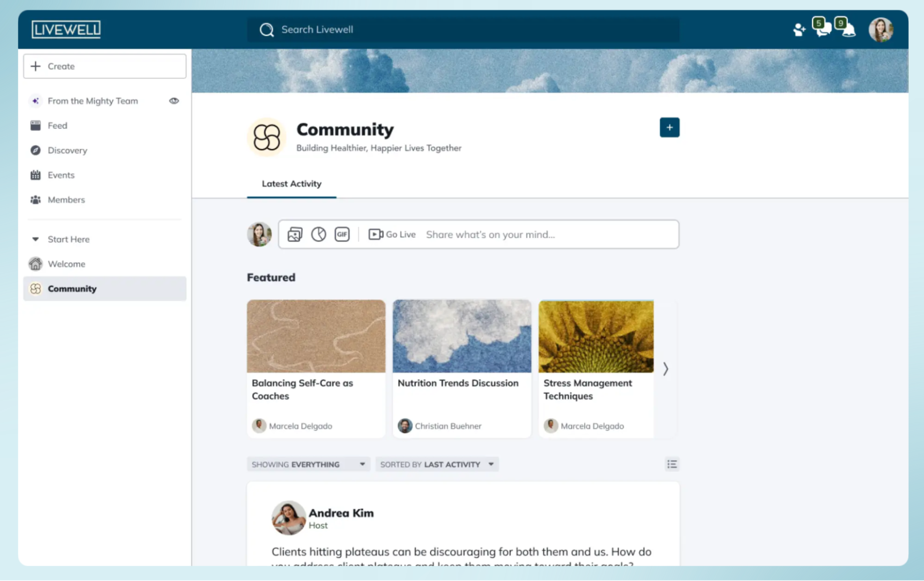Switch to list view layout icon
This screenshot has height=581, width=924.
[672, 464]
